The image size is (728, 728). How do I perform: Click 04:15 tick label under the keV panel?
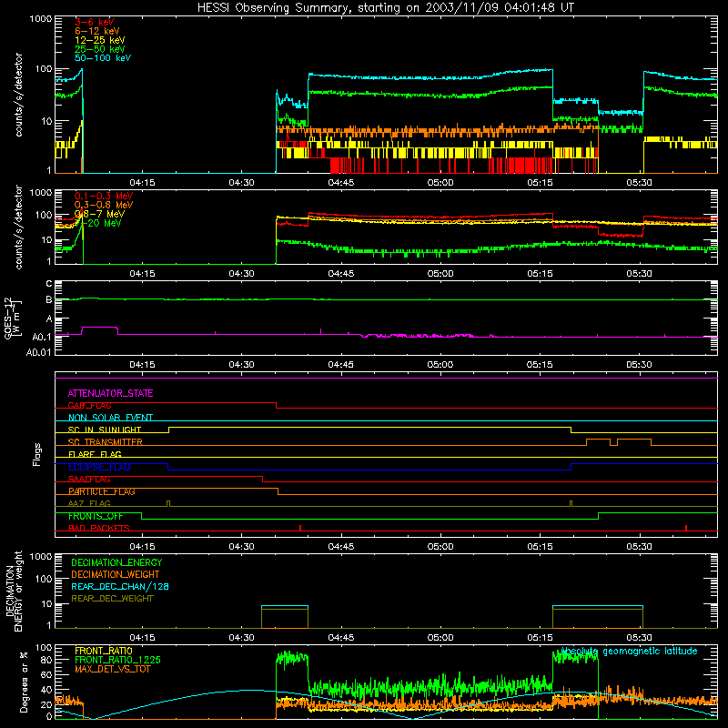pos(142,183)
